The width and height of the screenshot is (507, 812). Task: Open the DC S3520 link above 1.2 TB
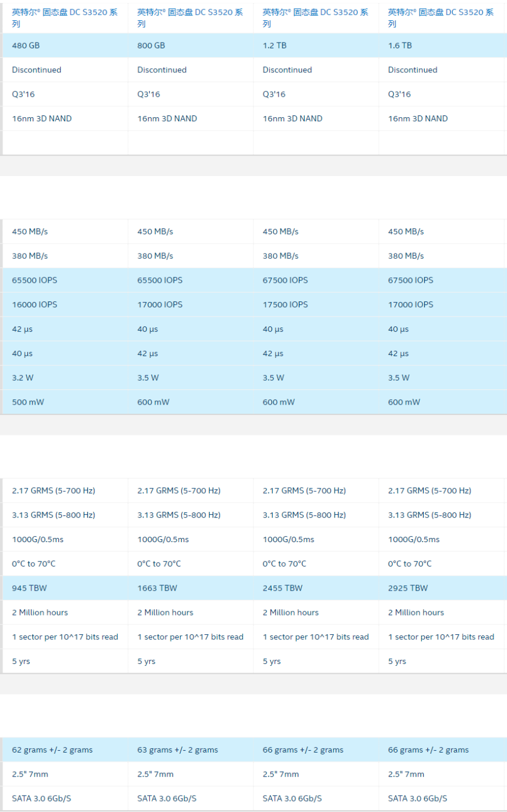click(x=315, y=17)
